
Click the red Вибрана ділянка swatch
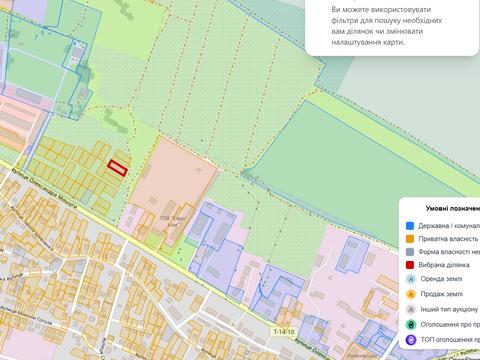(x=410, y=265)
